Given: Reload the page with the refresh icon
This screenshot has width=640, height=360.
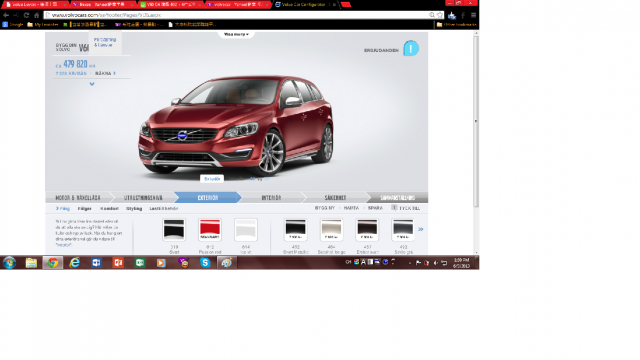Looking at the screenshot, I should [x=26, y=15].
